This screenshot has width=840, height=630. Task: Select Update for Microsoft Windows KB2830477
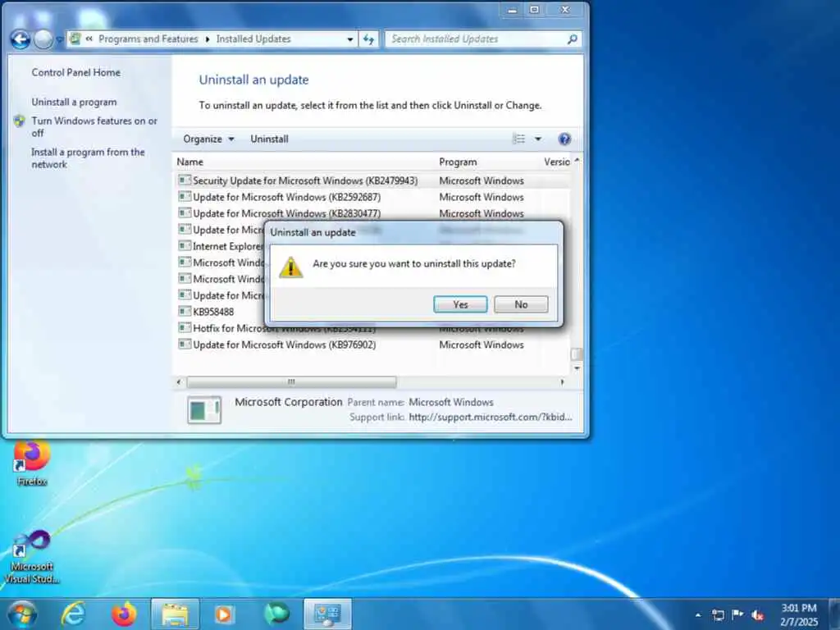pyautogui.click(x=372, y=213)
